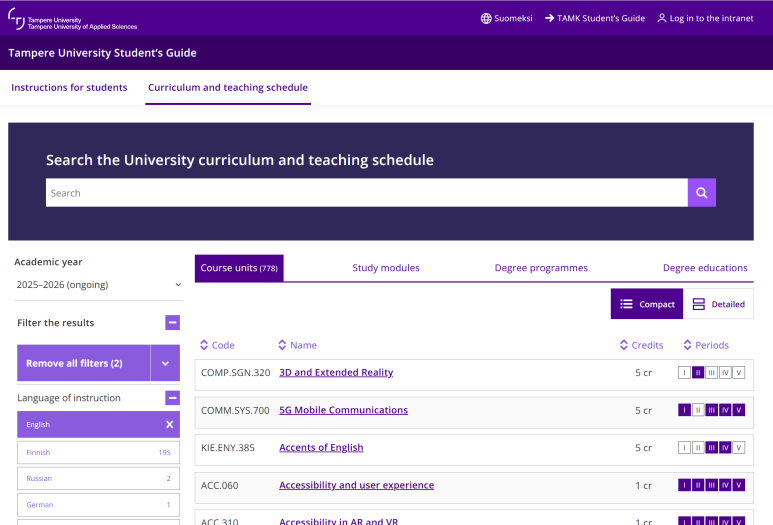Screen dimensions: 773x525
Task: Click period I box for Accessibility and user experience
Action: (684, 485)
